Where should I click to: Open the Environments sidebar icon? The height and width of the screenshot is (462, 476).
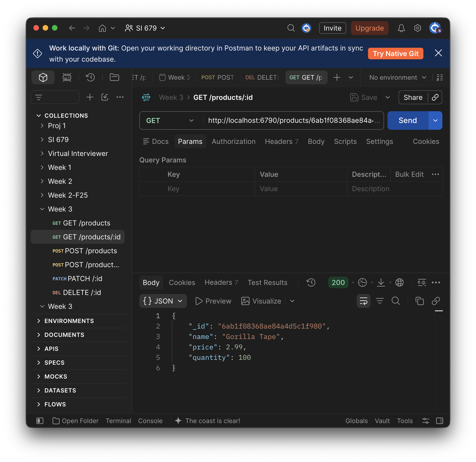(x=67, y=77)
